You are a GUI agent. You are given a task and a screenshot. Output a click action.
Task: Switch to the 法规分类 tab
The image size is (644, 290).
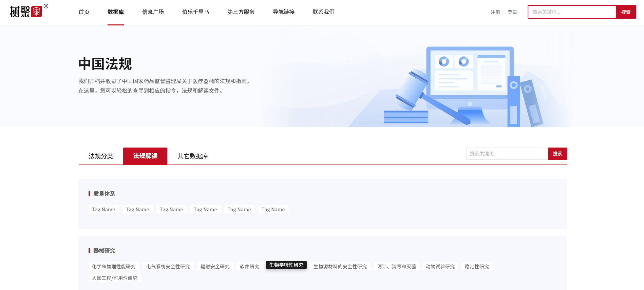101,156
